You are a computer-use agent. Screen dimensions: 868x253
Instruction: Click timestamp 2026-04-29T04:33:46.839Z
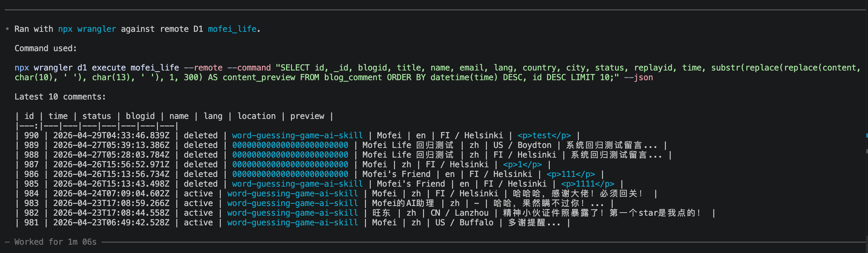pos(111,135)
